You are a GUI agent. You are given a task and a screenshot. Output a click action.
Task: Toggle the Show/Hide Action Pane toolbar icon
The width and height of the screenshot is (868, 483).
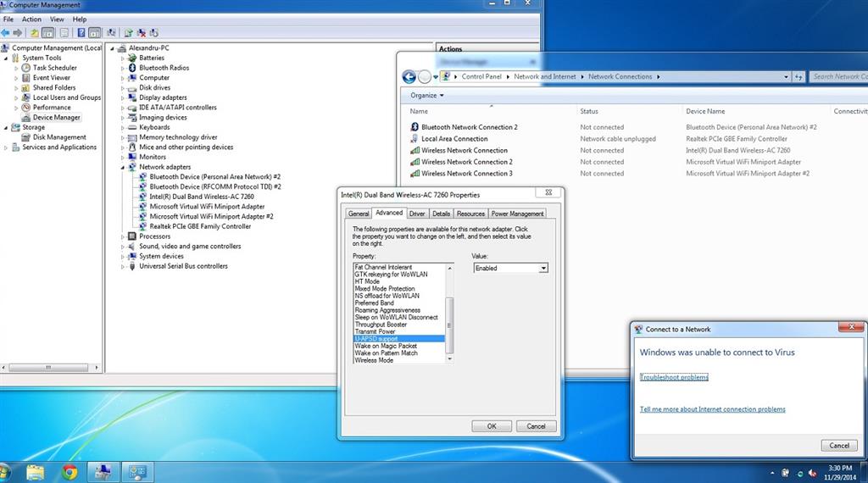(95, 33)
